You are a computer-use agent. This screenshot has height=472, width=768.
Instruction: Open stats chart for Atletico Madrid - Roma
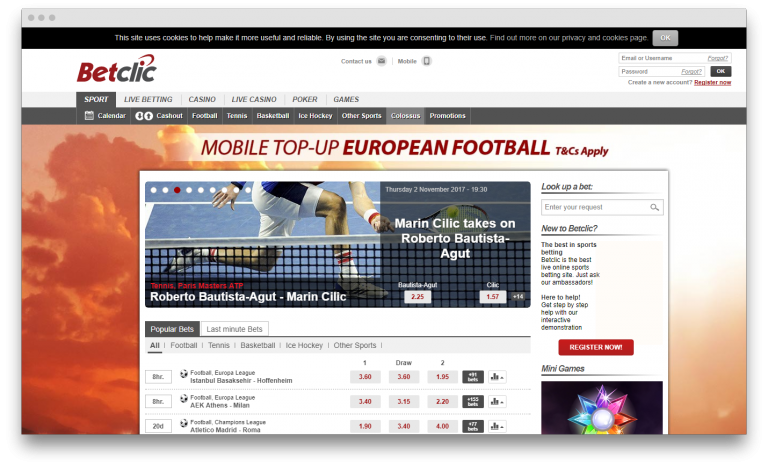(x=497, y=426)
